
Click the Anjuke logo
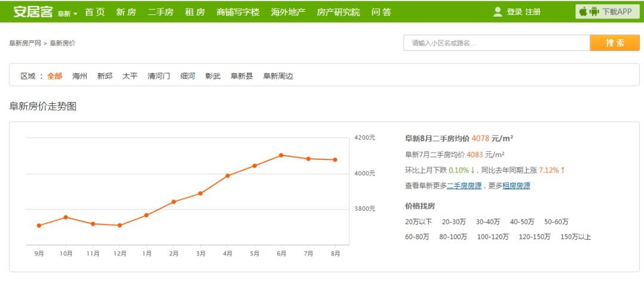[33, 12]
